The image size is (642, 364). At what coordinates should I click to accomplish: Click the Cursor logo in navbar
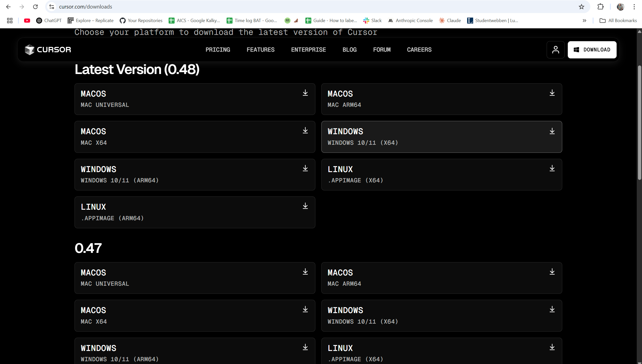[x=48, y=50]
